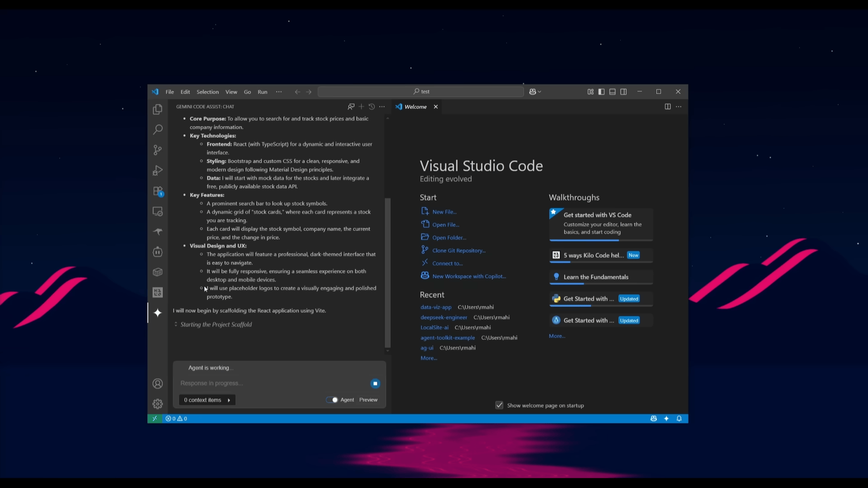868x488 pixels.
Task: Open Copilot status in status bar
Action: point(654,418)
